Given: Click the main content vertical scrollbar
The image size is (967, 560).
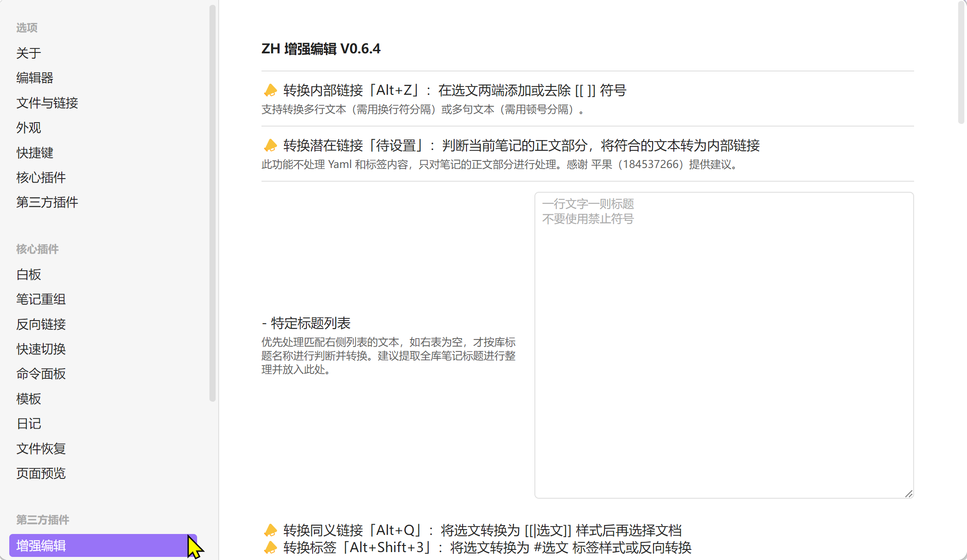Looking at the screenshot, I should 962,62.
